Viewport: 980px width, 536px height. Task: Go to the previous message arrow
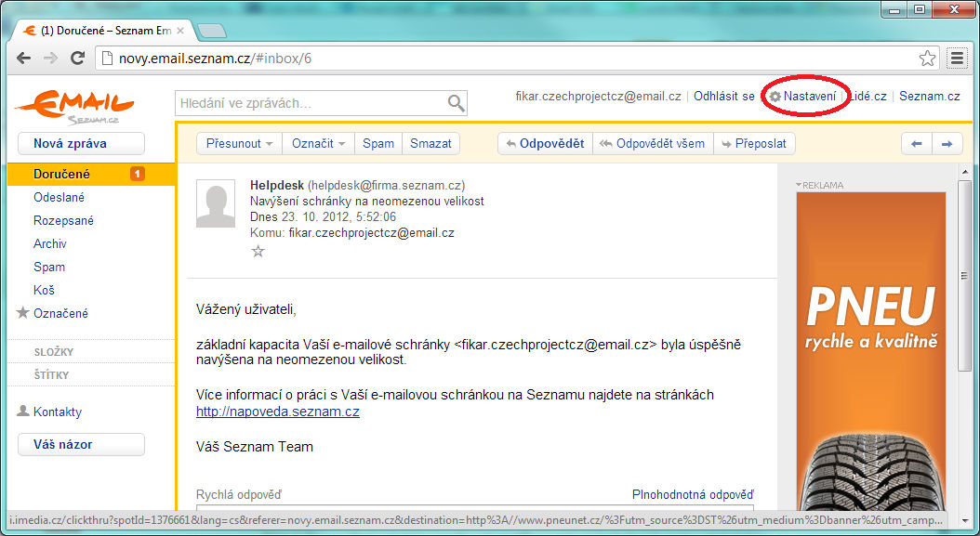[916, 144]
